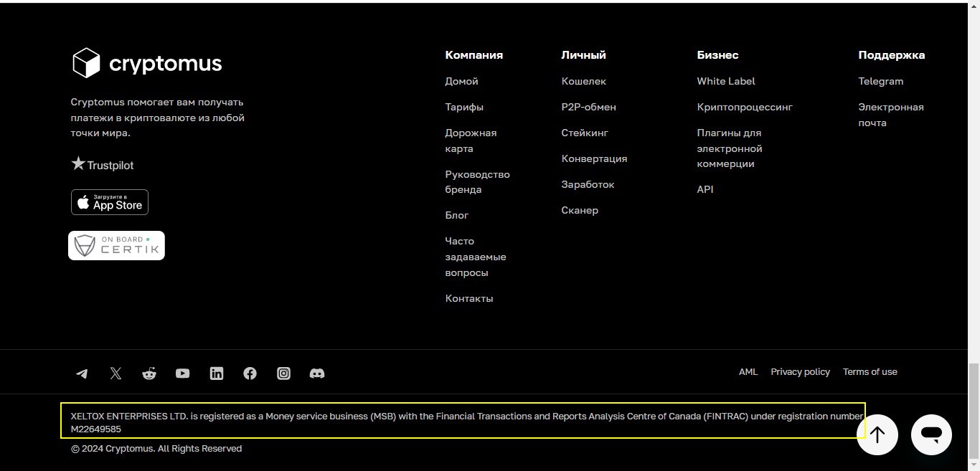
Task: Click the Cryptomus помогает вам description text
Action: (x=158, y=118)
